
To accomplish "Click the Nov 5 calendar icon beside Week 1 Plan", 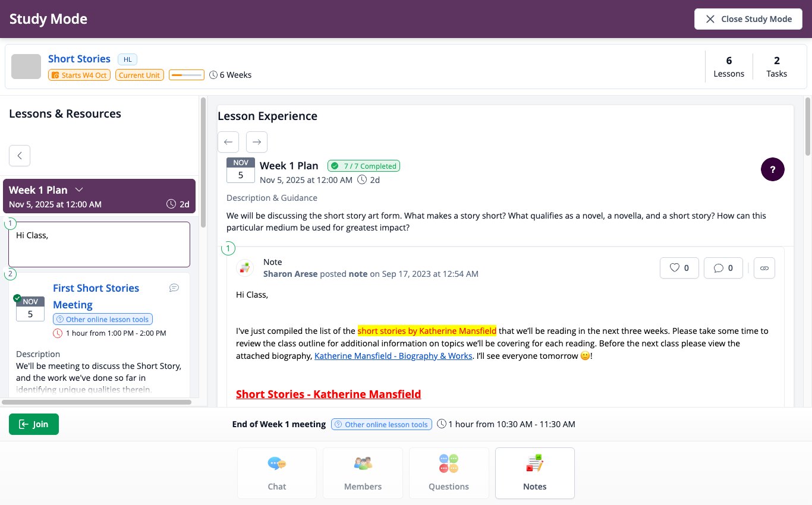I will (241, 170).
